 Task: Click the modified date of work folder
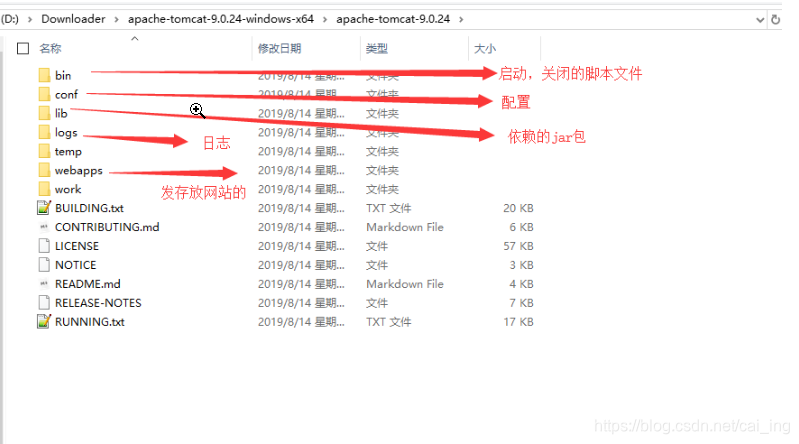pyautogui.click(x=301, y=190)
